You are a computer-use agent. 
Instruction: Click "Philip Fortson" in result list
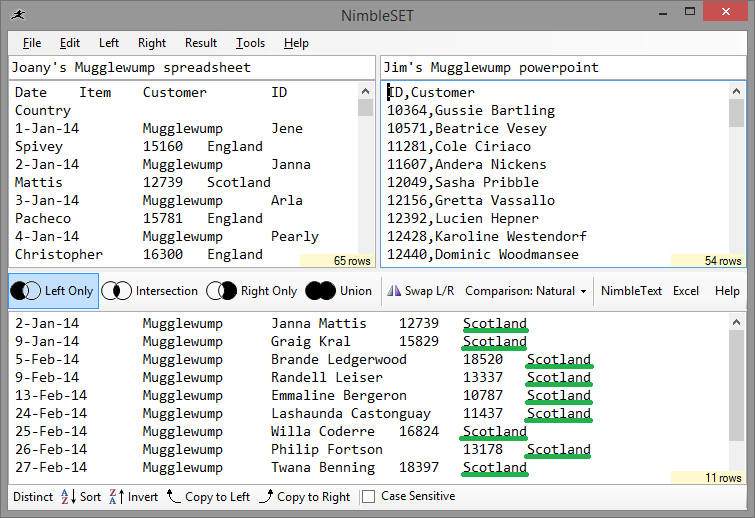click(x=326, y=449)
